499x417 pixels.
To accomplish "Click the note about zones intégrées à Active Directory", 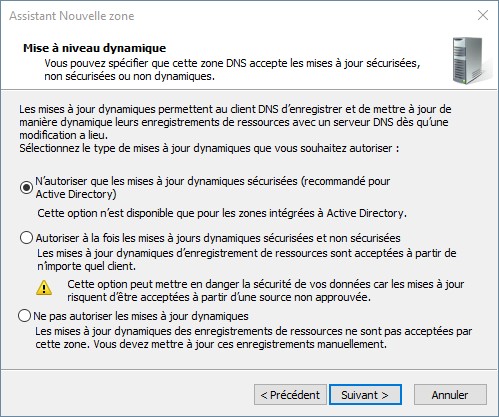I will click(x=222, y=213).
